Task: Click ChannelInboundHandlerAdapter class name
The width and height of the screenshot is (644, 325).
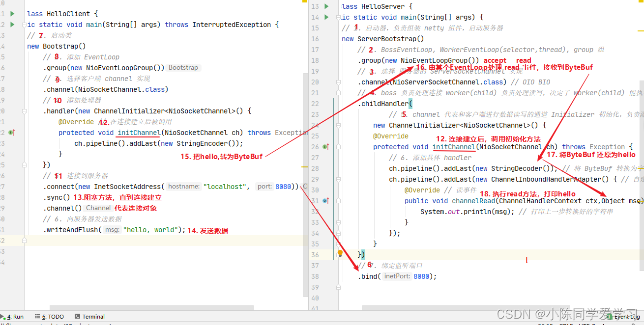Action: tap(546, 179)
